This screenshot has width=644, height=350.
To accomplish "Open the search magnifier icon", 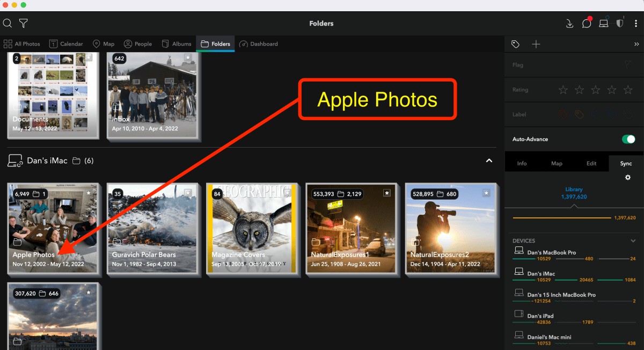I will click(8, 23).
